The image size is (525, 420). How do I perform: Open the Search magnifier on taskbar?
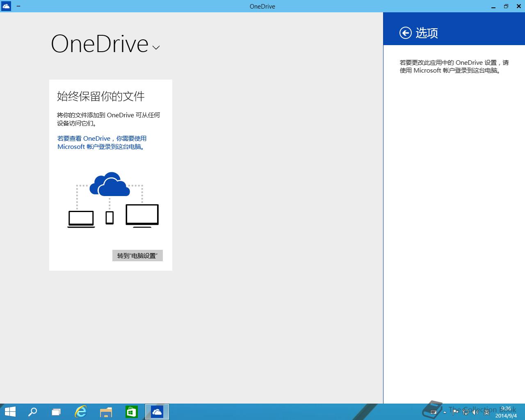[x=32, y=412]
